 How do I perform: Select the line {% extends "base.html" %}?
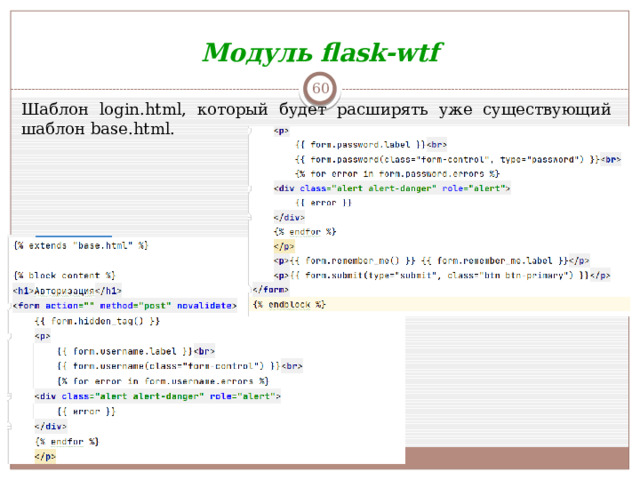point(81,246)
